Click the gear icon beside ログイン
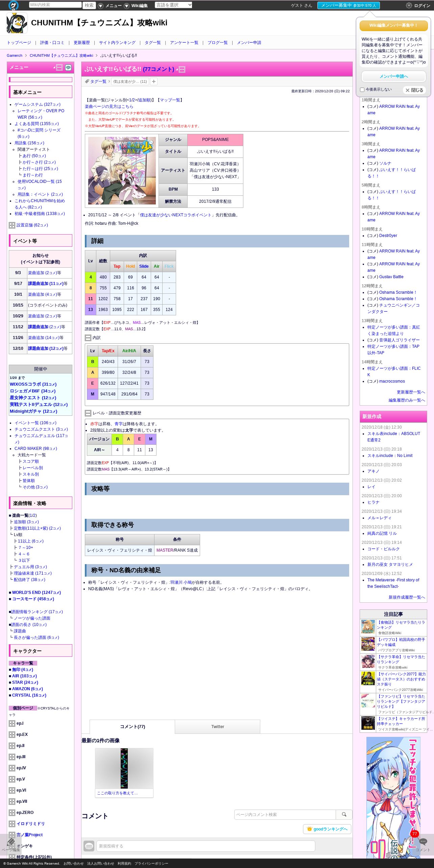The image size is (434, 868). click(x=409, y=5)
